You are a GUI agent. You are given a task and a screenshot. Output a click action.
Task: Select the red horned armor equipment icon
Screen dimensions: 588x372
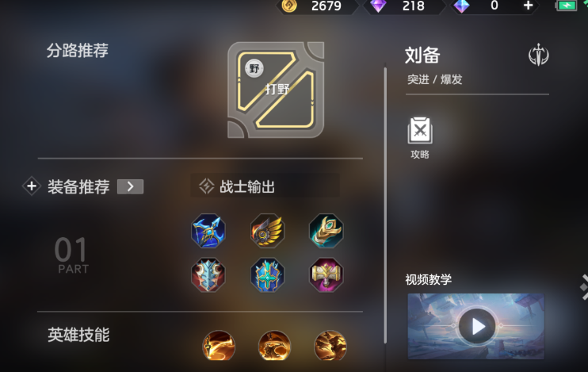208,274
